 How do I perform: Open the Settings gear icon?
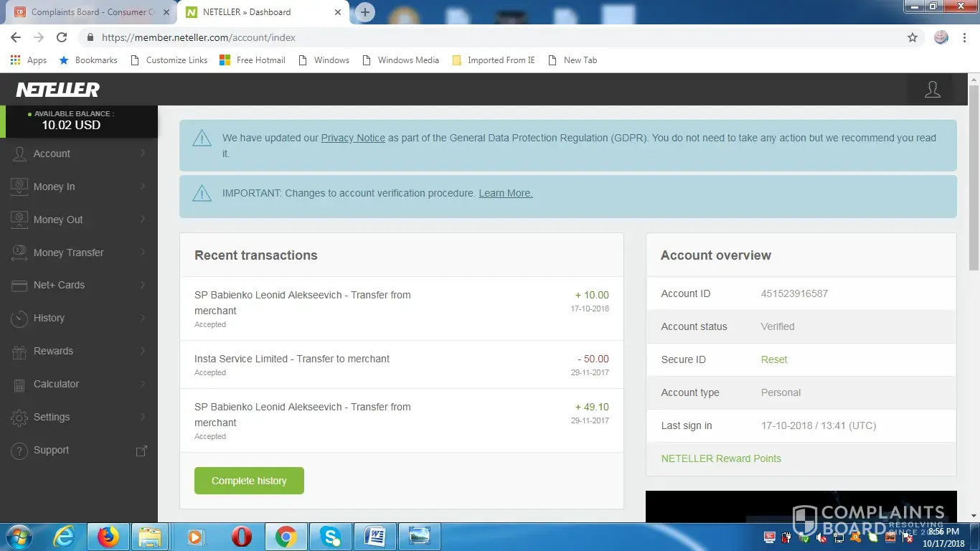pyautogui.click(x=20, y=417)
